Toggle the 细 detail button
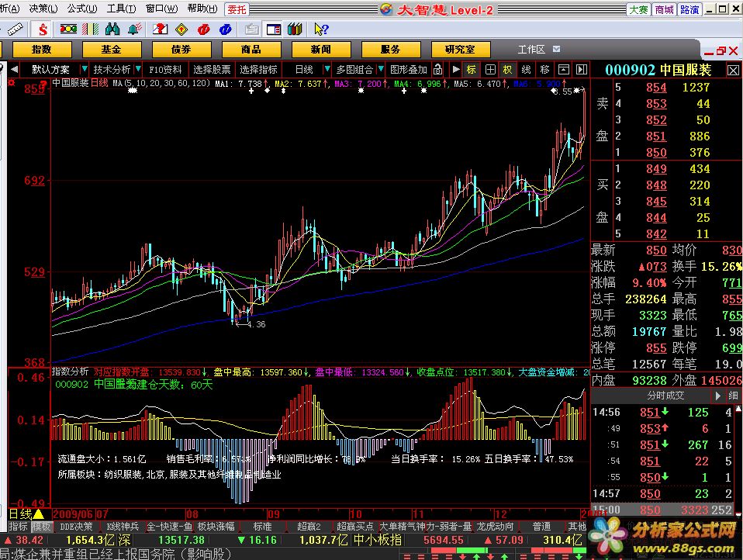The image size is (743, 560). point(733,396)
